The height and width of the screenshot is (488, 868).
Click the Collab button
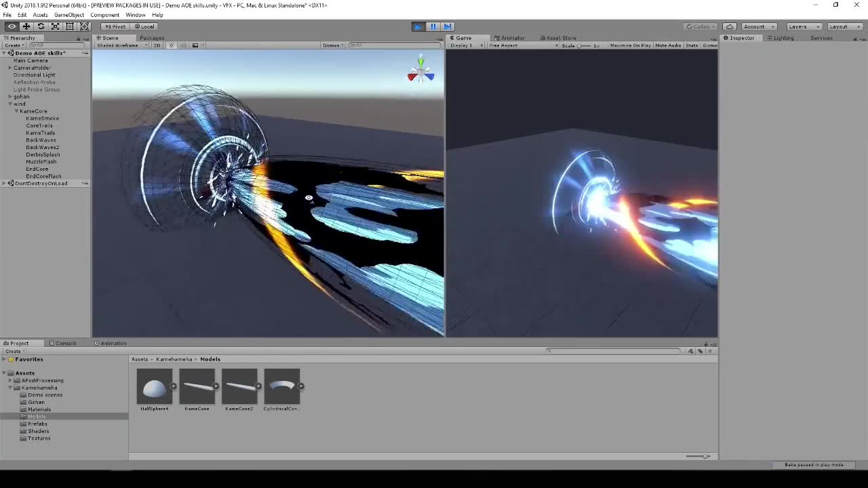[x=701, y=26]
